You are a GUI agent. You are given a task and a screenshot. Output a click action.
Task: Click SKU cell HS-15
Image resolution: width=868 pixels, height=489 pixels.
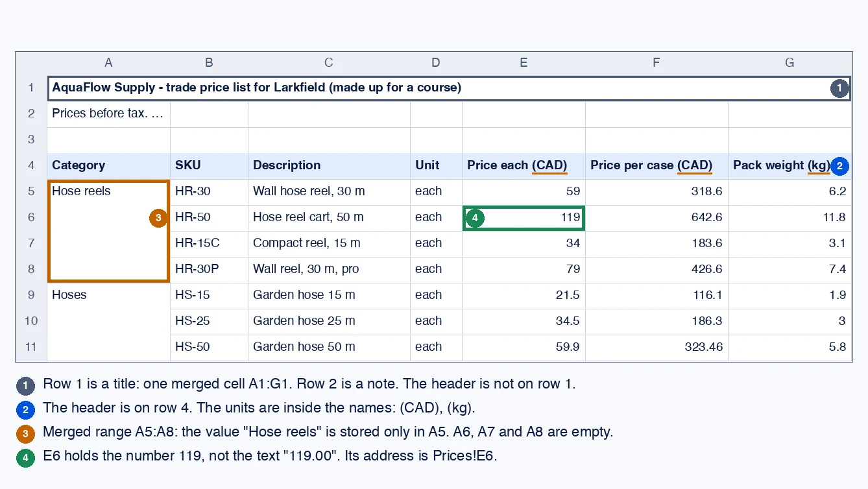point(209,296)
